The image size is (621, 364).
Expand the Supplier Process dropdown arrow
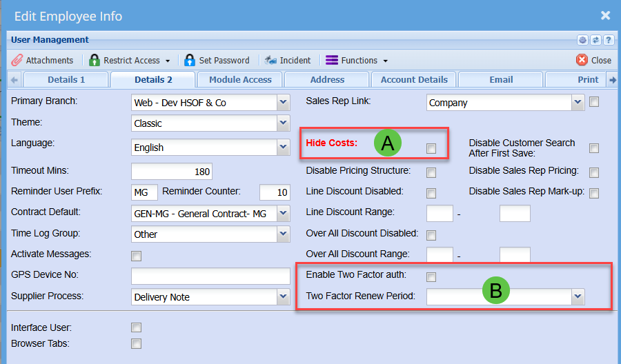point(283,297)
